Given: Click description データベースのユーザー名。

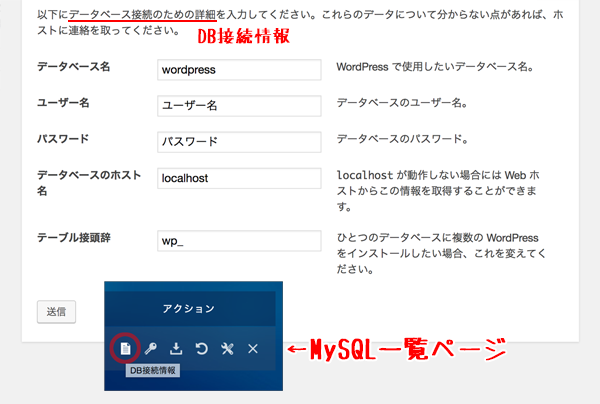Looking at the screenshot, I should (x=402, y=103).
